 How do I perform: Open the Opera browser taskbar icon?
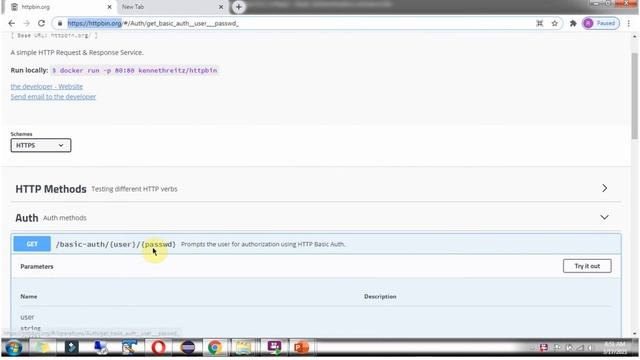click(x=158, y=347)
